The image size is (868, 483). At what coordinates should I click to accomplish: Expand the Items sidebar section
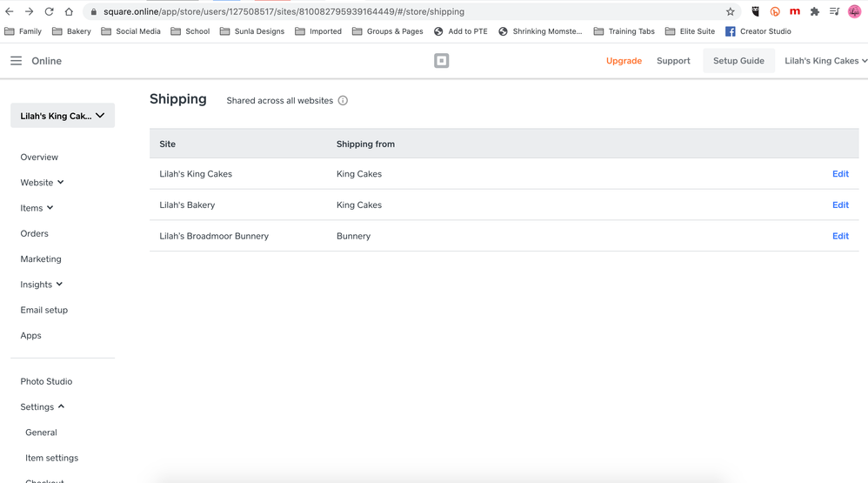coord(37,208)
